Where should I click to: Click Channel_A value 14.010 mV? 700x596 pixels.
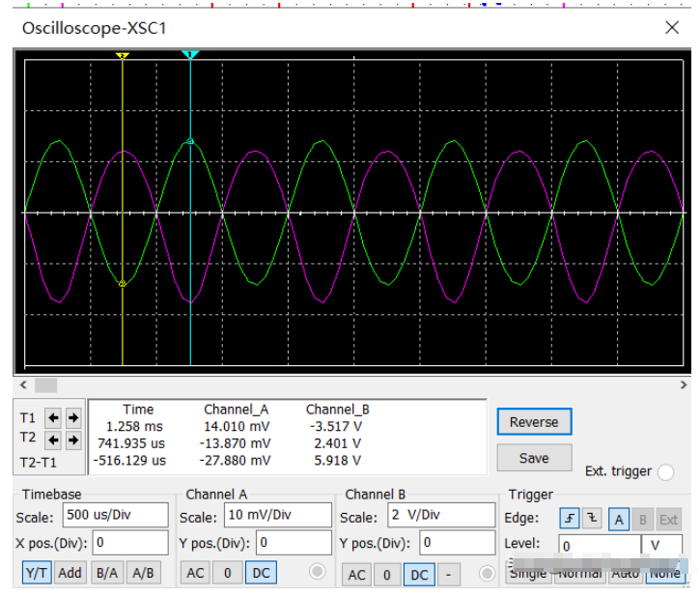tap(237, 427)
